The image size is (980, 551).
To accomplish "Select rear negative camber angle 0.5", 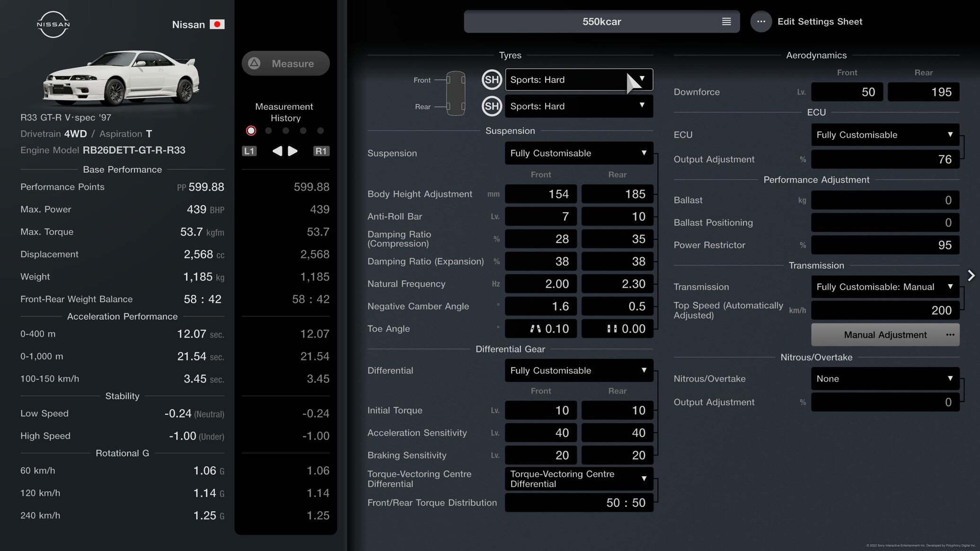I will [x=617, y=306].
